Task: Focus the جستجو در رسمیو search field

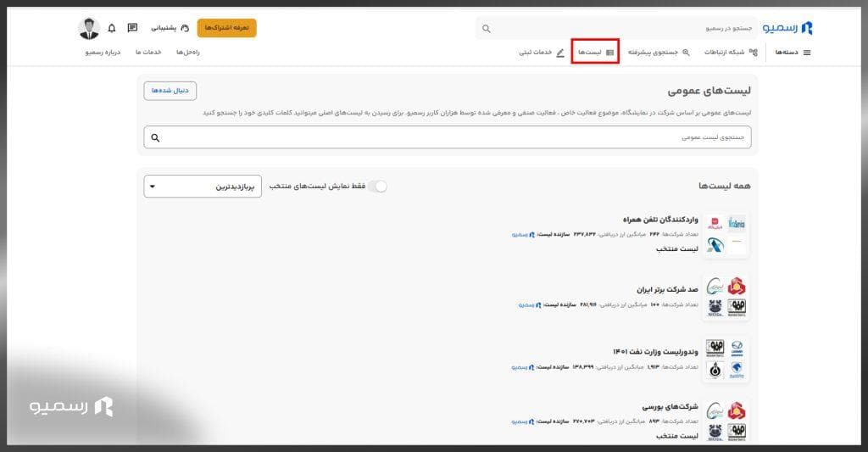Action: 616,28
